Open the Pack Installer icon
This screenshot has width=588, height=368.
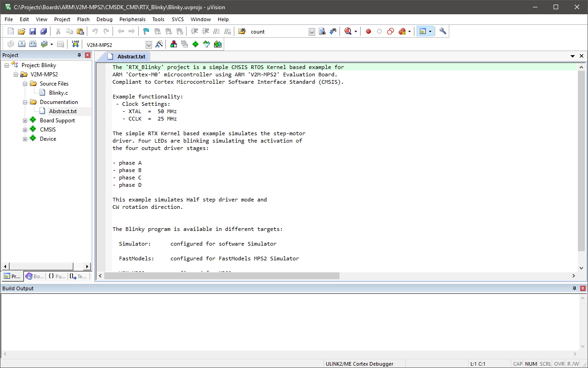(218, 44)
